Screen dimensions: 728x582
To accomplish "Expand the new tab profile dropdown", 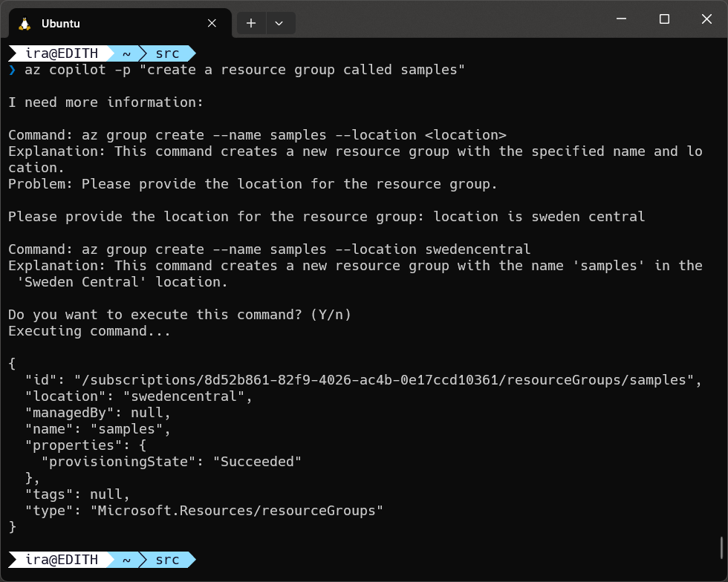I will pos(279,23).
